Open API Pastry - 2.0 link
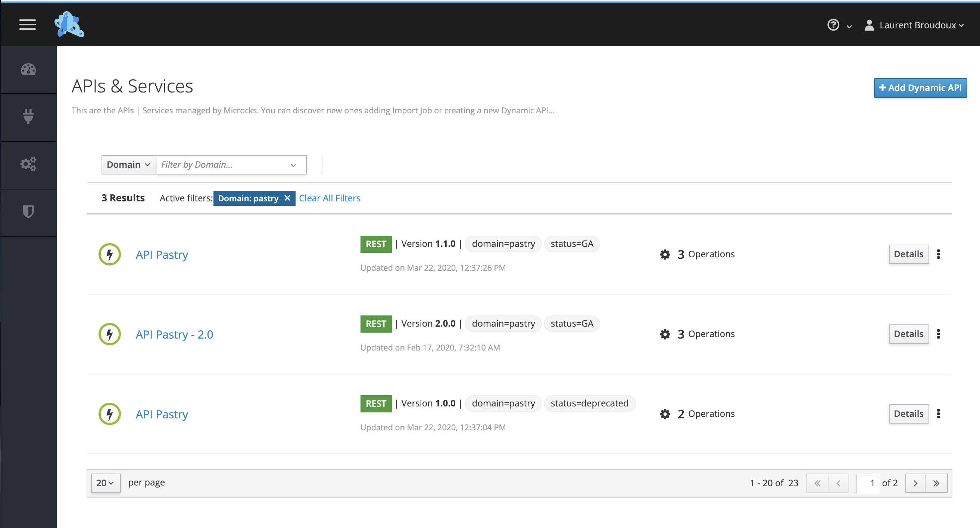This screenshot has width=980, height=528. click(174, 334)
